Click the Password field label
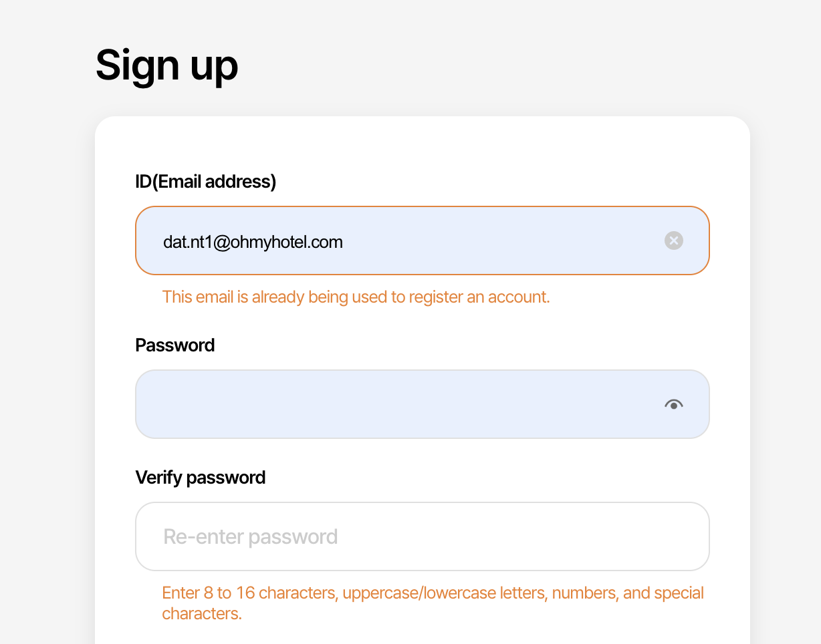The height and width of the screenshot is (644, 821). 174,345
